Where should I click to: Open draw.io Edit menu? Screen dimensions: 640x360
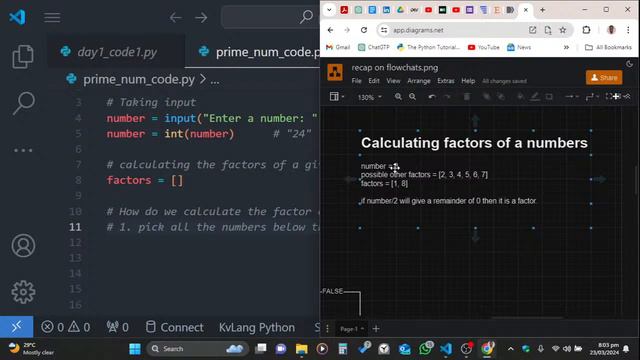tap(374, 81)
